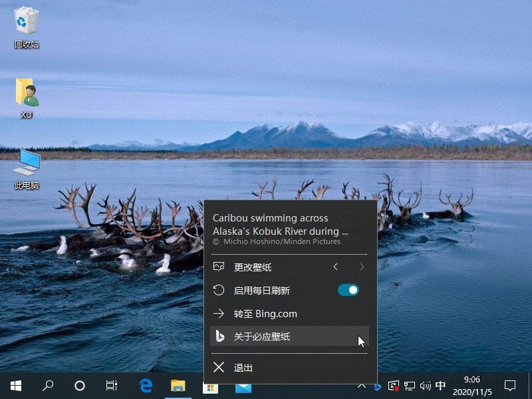
Task: Click the Search icon on the taskbar
Action: 46,386
